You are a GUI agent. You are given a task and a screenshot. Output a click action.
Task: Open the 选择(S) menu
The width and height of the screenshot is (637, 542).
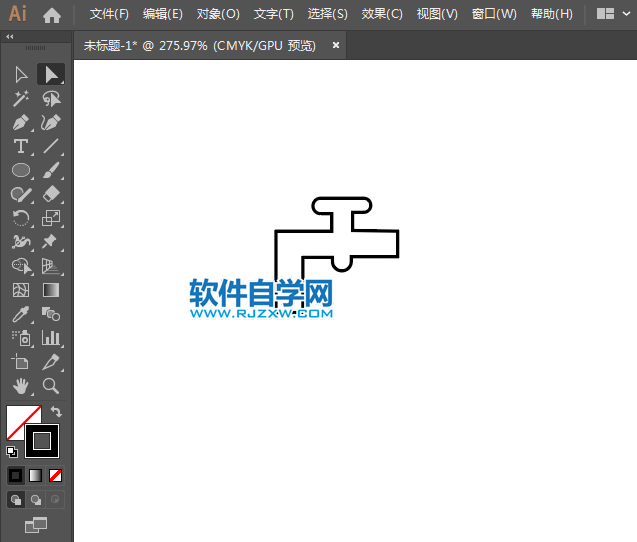pyautogui.click(x=327, y=14)
